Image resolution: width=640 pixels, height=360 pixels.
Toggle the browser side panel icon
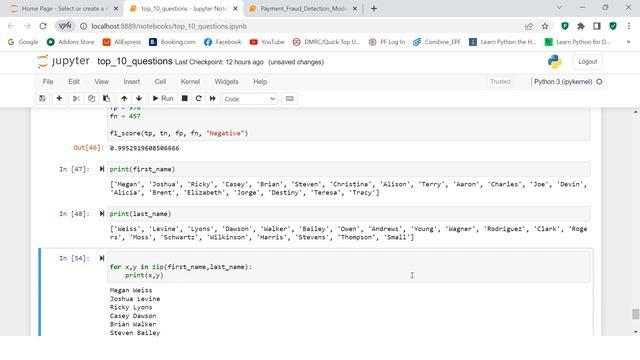pos(597,26)
